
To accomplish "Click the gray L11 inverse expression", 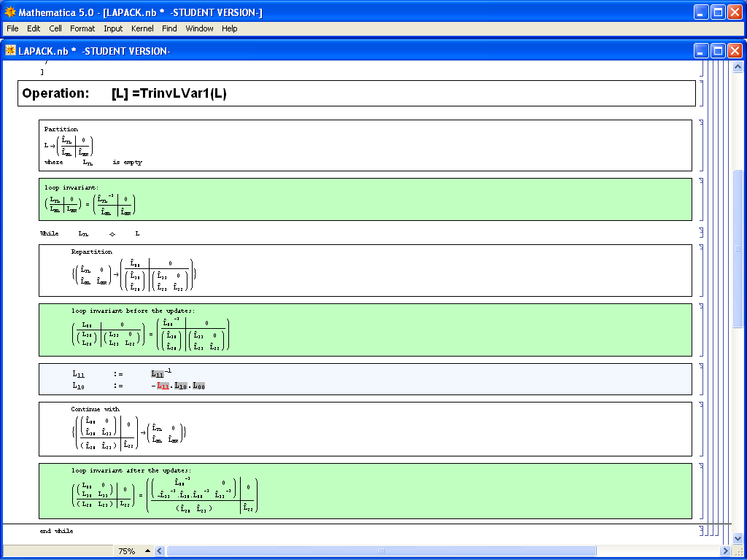I will tap(161, 373).
